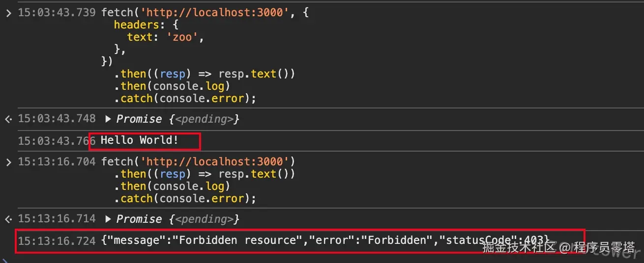The height and width of the screenshot is (263, 644).
Task: Expand the first Promise {<pending>} disclosure triangle
Action: tap(108, 119)
